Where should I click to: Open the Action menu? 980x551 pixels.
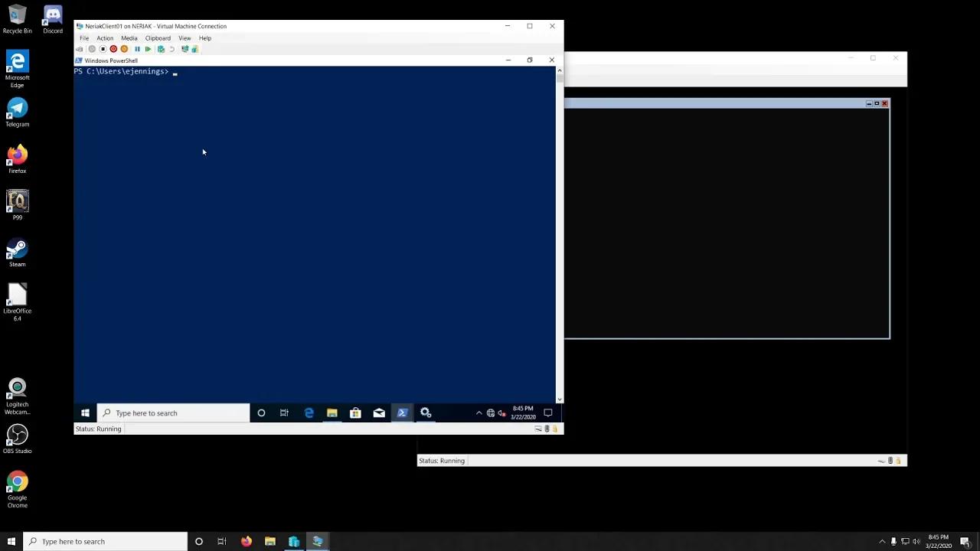(105, 37)
